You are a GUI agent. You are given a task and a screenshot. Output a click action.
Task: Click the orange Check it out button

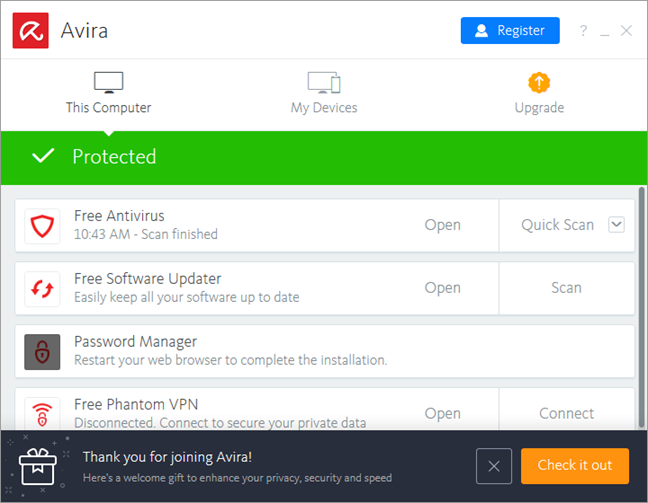tap(575, 466)
